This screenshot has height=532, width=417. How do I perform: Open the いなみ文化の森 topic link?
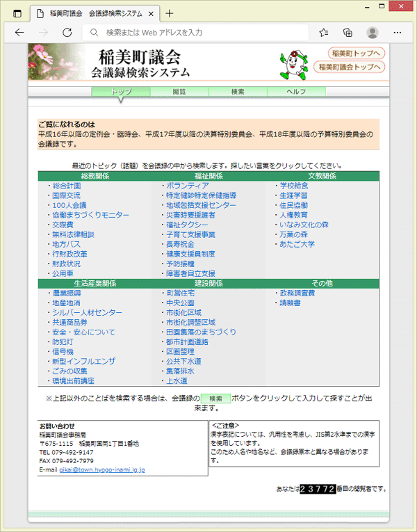(x=304, y=225)
